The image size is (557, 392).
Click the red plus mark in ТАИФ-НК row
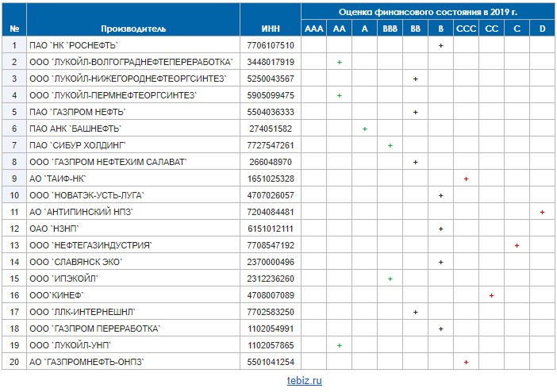[x=466, y=179]
